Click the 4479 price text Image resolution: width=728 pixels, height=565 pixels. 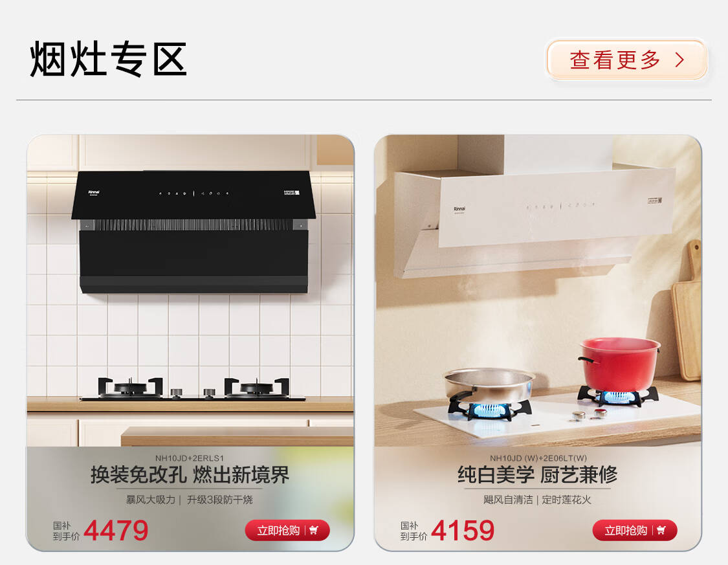pos(116,530)
